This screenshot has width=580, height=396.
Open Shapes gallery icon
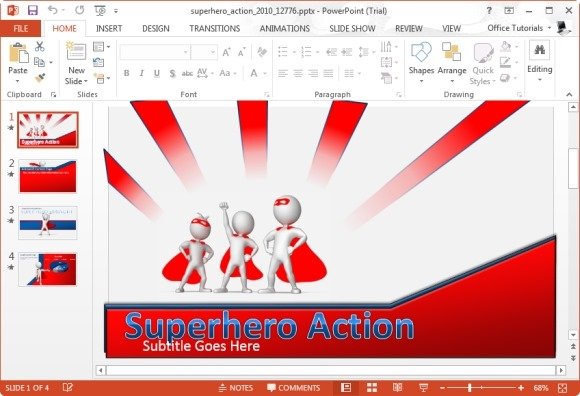(421, 52)
